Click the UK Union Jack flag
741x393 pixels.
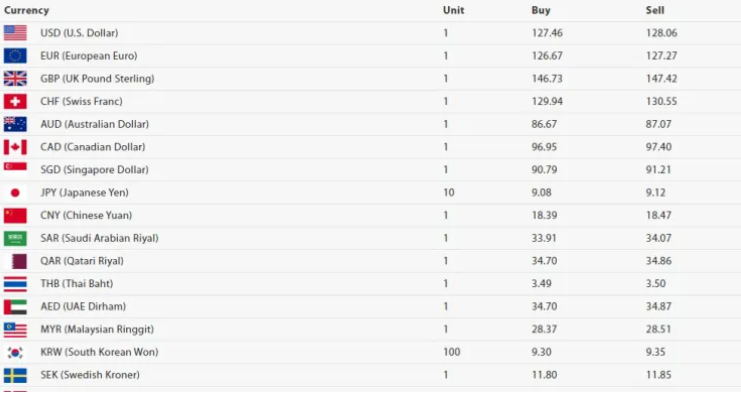15,78
